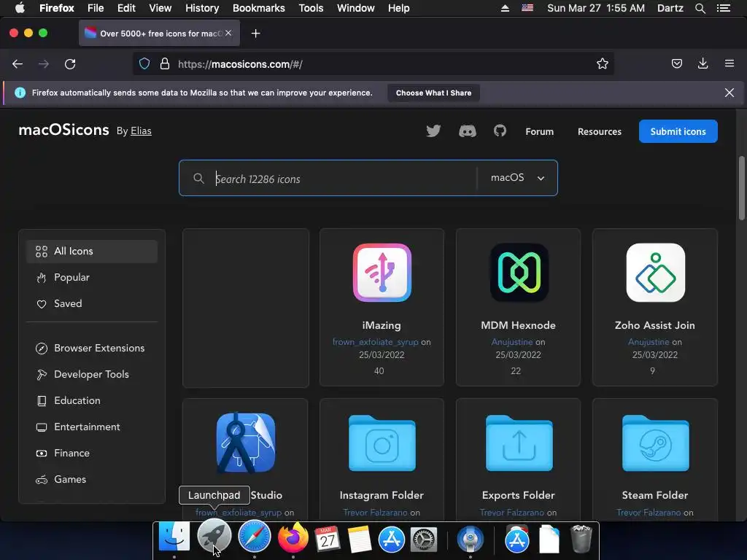Click the MDM Hexnode app icon
The image size is (747, 560).
[x=519, y=273]
